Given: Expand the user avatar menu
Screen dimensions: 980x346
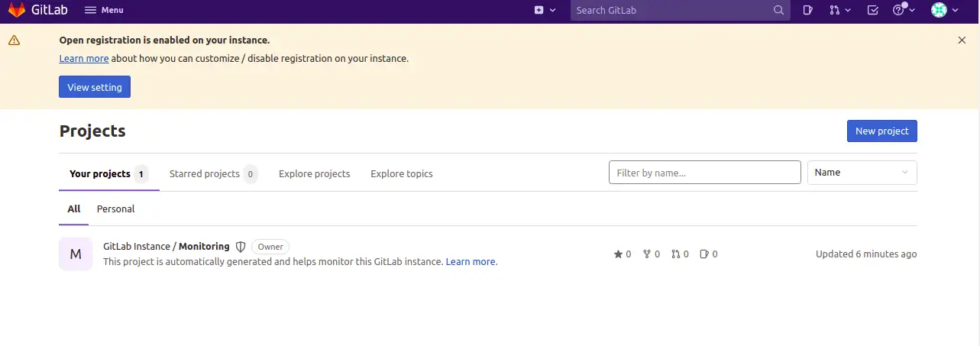Looking at the screenshot, I should (944, 10).
